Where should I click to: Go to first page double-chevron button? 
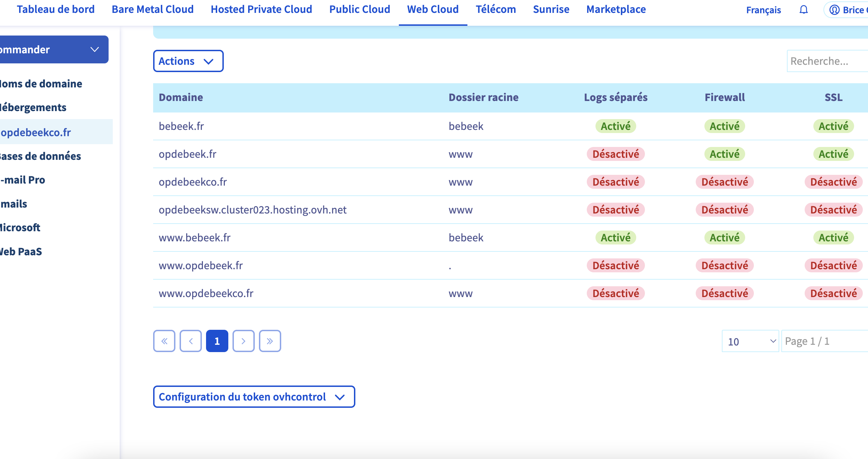pos(164,341)
